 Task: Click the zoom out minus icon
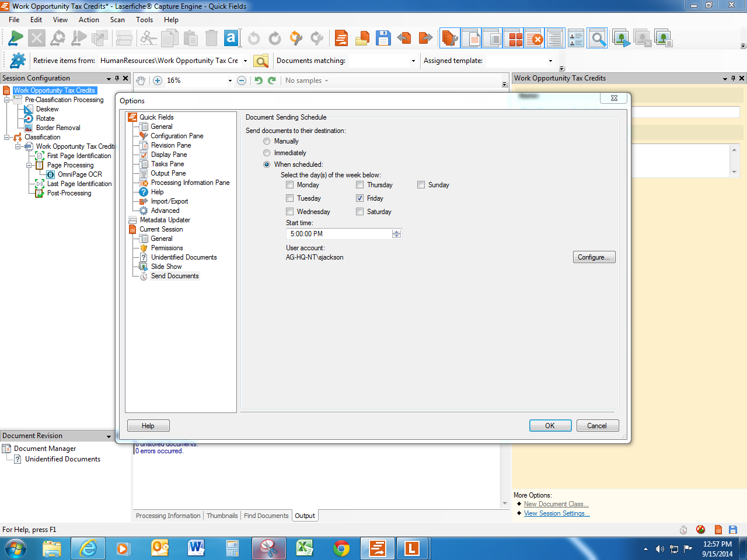point(242,80)
